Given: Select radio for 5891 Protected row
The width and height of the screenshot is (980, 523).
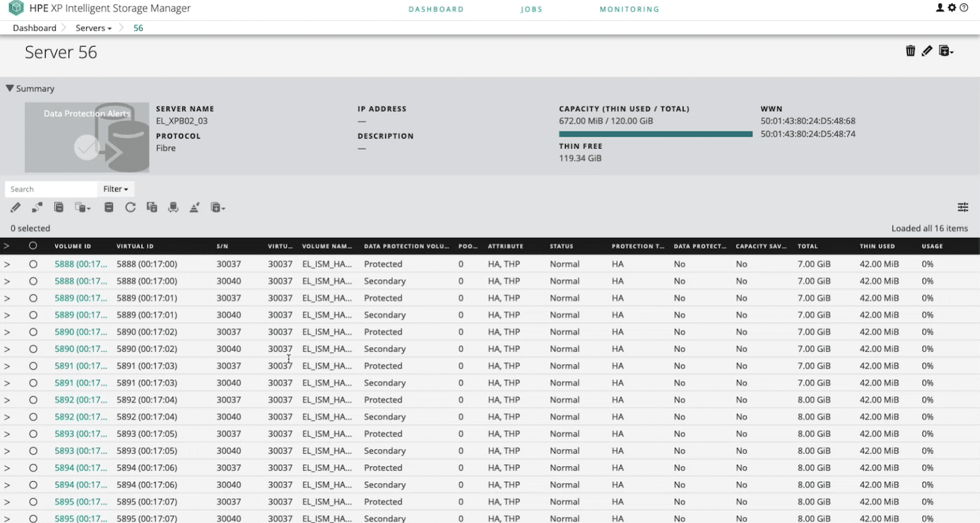Looking at the screenshot, I should coord(33,366).
